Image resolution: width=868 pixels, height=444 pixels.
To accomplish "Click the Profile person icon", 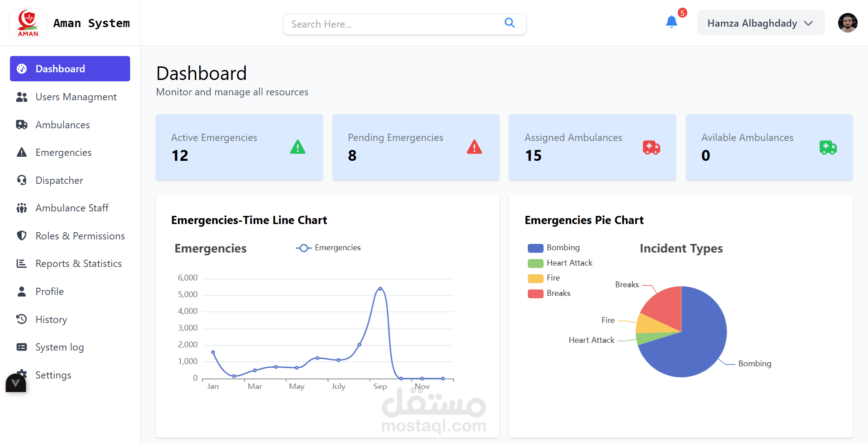I will click(x=22, y=291).
